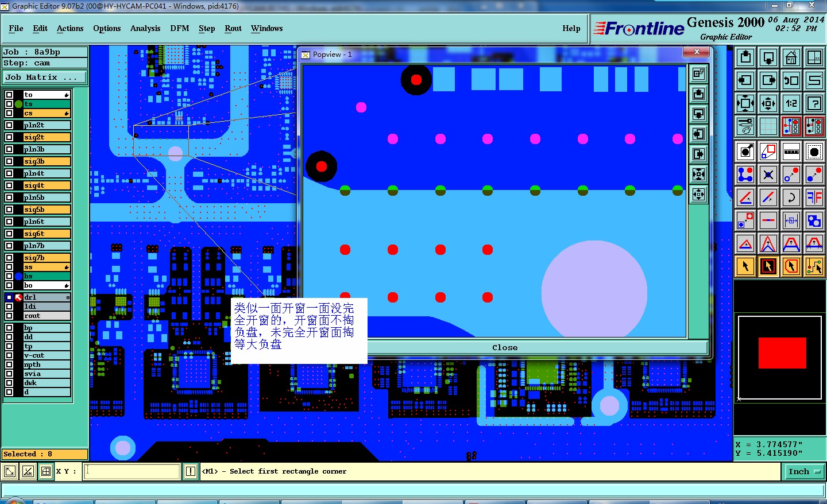The width and height of the screenshot is (827, 504).
Task: Click the red overview thumbnail panel
Action: [782, 353]
